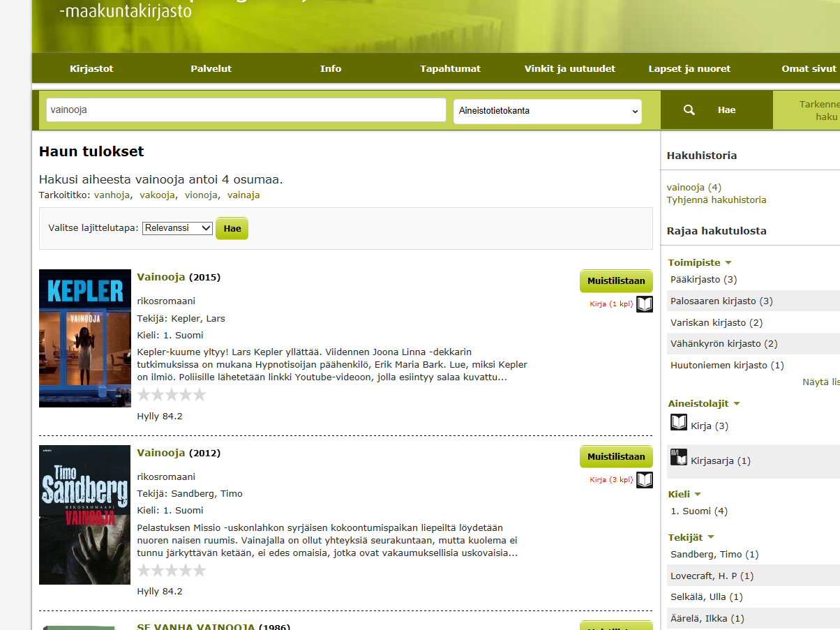The width and height of the screenshot is (840, 630).
Task: Open the Vainooja (2015) title link
Action: click(161, 277)
